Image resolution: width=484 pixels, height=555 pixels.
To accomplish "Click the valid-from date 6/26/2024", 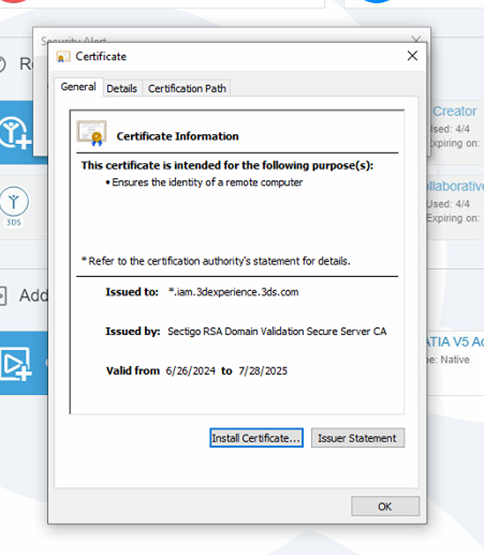I will (x=190, y=371).
